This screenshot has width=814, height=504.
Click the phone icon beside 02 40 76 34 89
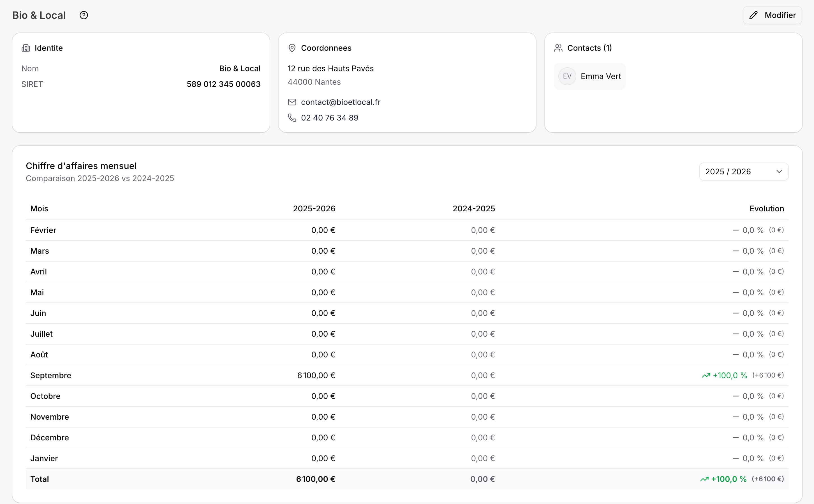(x=292, y=117)
